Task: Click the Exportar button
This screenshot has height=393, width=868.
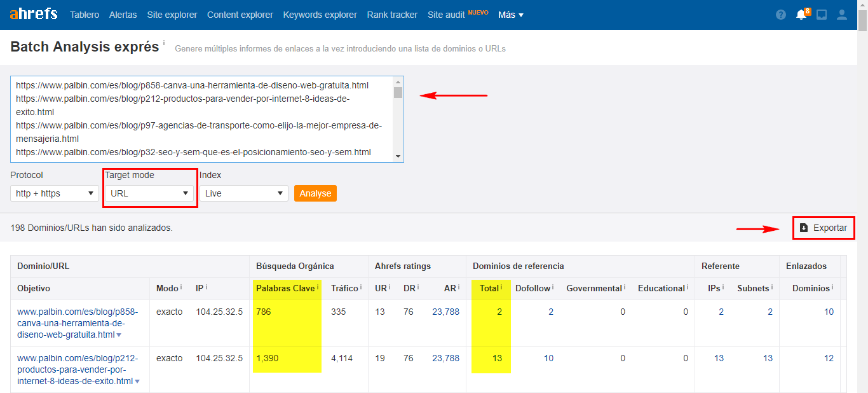Action: [824, 228]
